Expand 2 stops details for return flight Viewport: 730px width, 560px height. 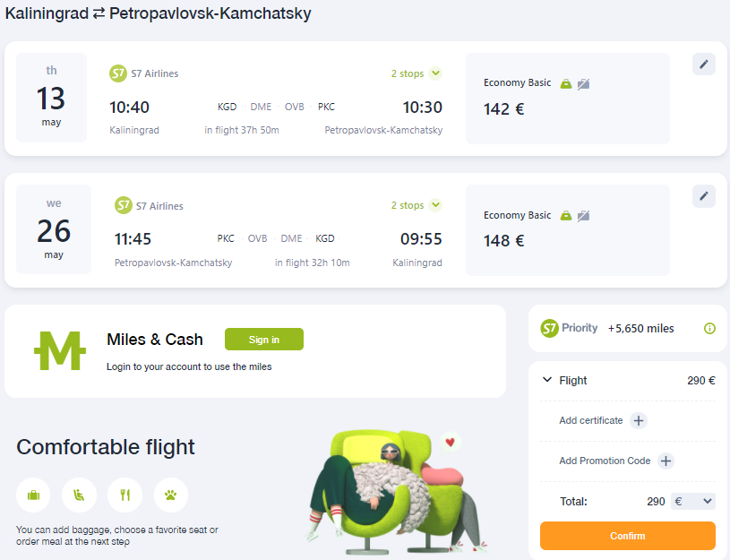(435, 205)
